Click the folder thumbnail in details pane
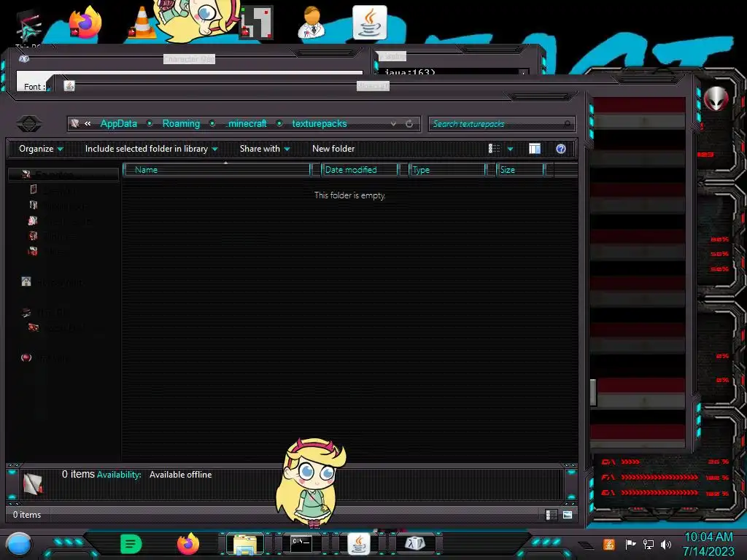747x560 pixels. 33,484
